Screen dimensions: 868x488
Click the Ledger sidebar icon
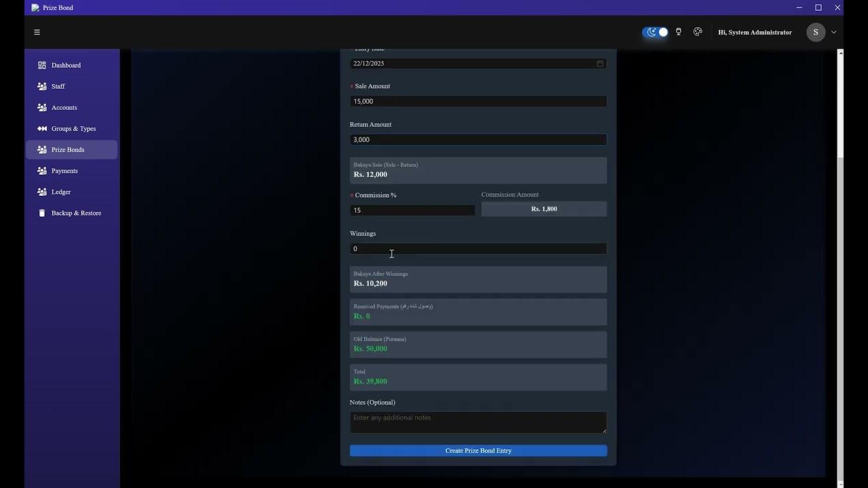42,192
